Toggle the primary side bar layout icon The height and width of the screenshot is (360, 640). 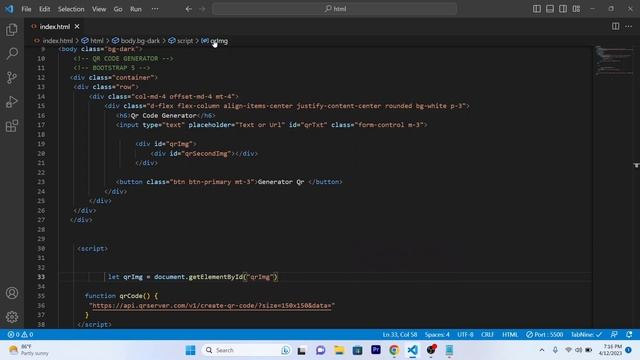tap(537, 9)
